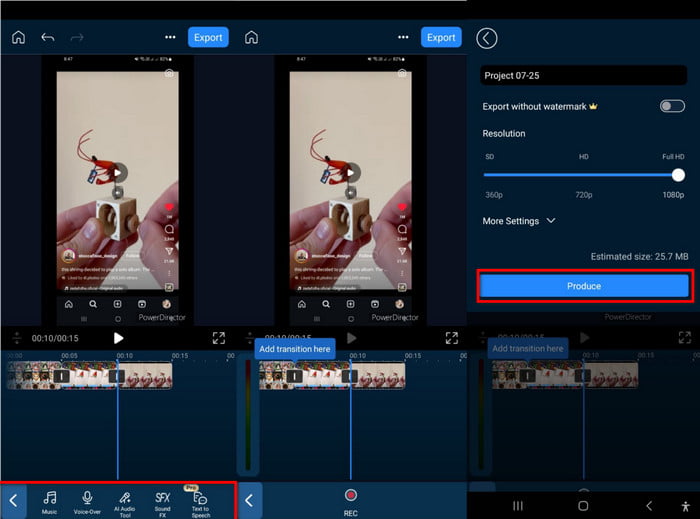700x519 pixels.
Task: Enter fullscreen preview in left panel
Action: click(x=219, y=338)
